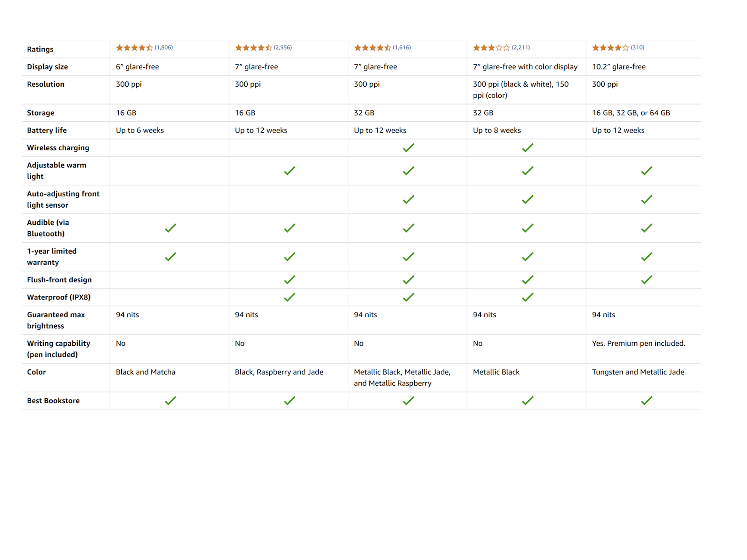
Task: Click the four-star rating beside 310 reviews
Action: pyautogui.click(x=610, y=48)
